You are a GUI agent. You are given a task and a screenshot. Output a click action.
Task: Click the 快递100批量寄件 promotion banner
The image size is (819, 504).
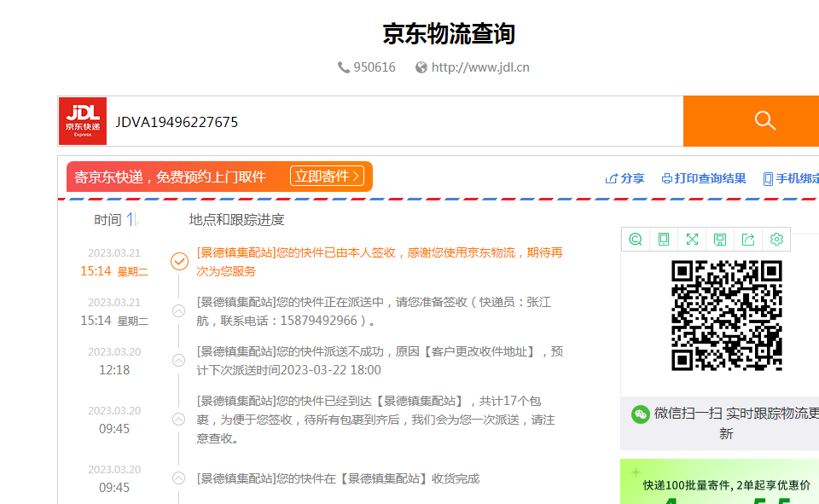pyautogui.click(x=720, y=482)
